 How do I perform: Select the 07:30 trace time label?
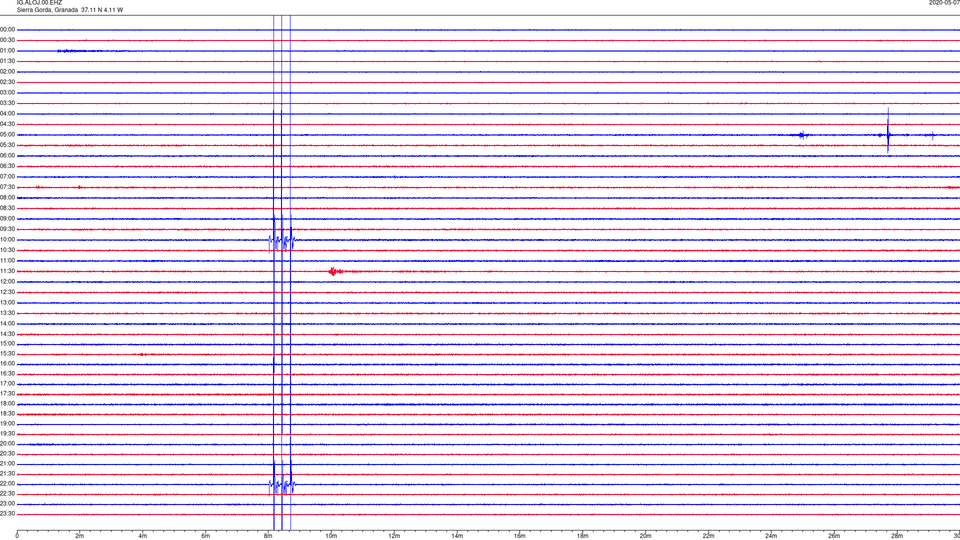(8, 187)
